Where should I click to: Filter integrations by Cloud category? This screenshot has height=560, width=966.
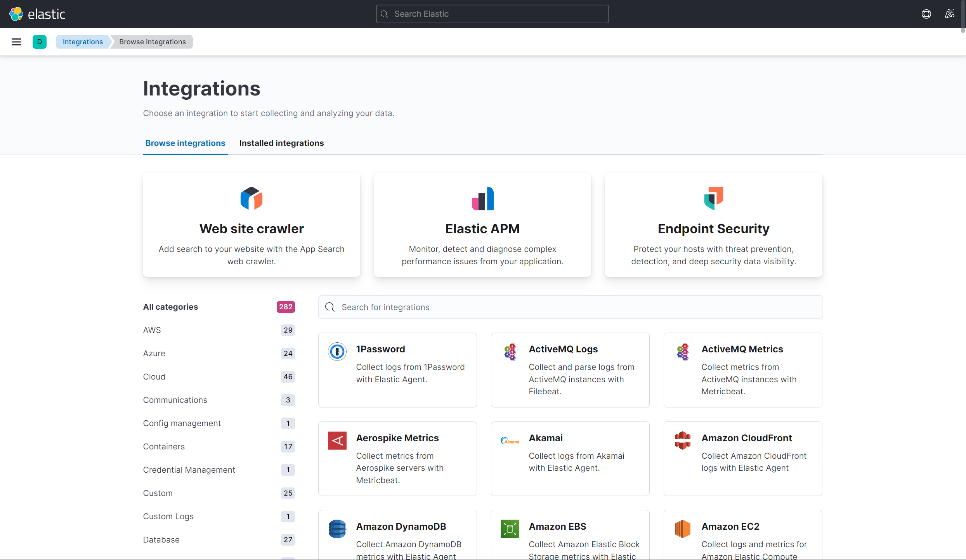coord(219,377)
